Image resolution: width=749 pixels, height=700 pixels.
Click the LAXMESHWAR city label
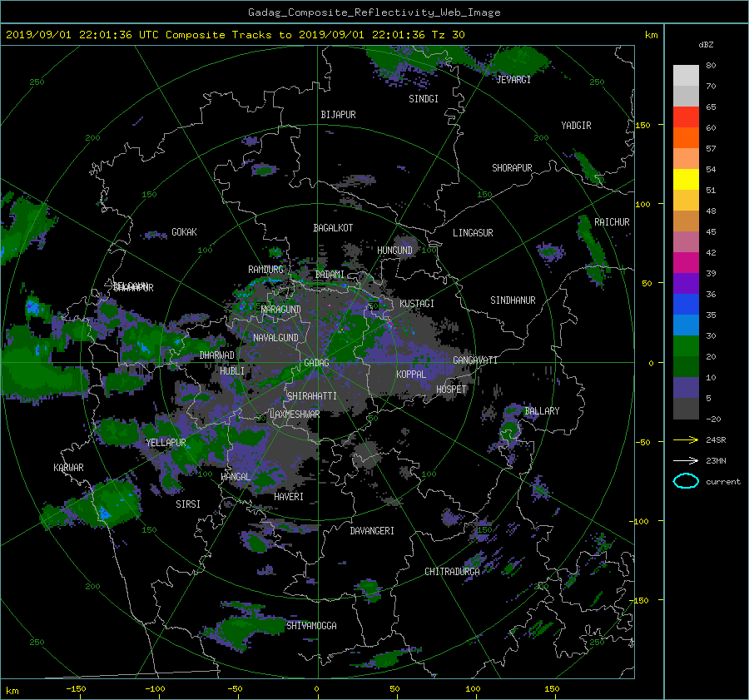click(x=295, y=415)
